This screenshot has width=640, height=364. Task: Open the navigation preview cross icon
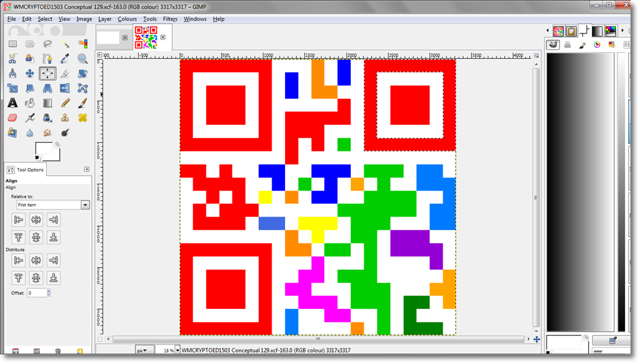coord(537,339)
